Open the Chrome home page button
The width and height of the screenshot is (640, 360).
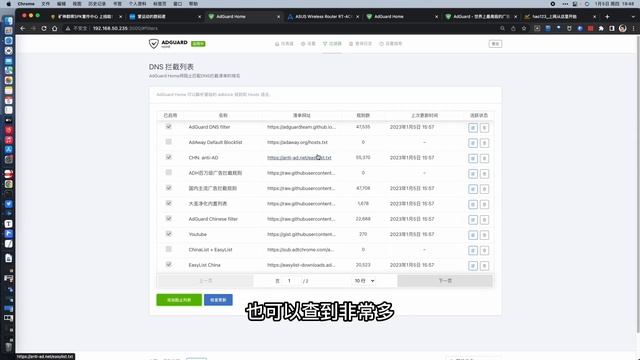[x=54, y=29]
